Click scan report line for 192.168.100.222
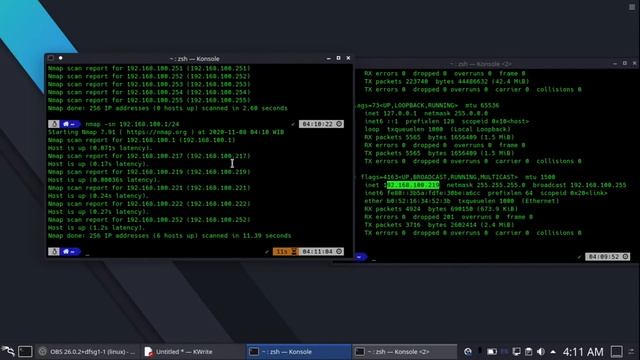The width and height of the screenshot is (640, 360). tap(149, 204)
